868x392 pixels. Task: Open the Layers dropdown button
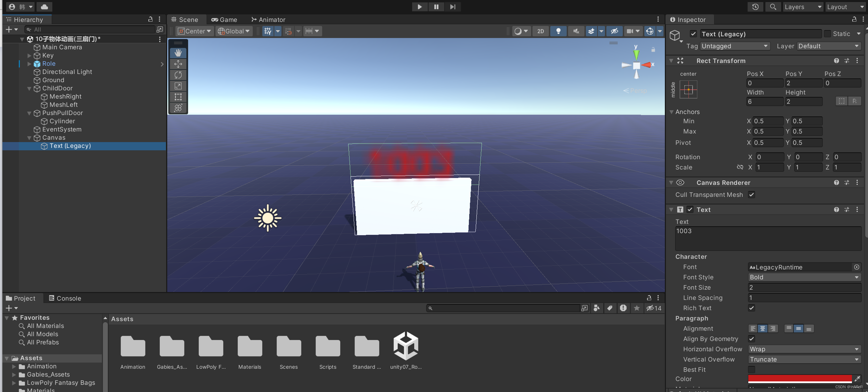pos(802,7)
